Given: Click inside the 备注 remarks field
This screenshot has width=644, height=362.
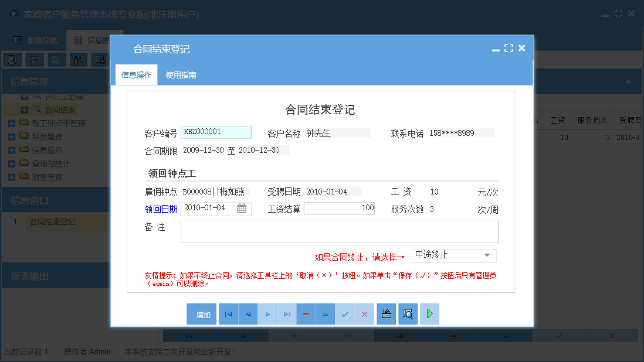Looking at the screenshot, I should [x=339, y=231].
